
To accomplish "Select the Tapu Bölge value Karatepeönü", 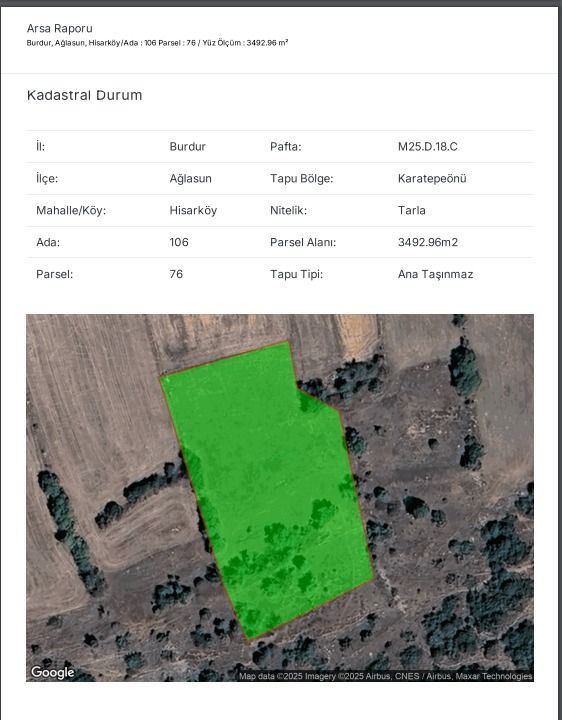I will click(432, 179).
